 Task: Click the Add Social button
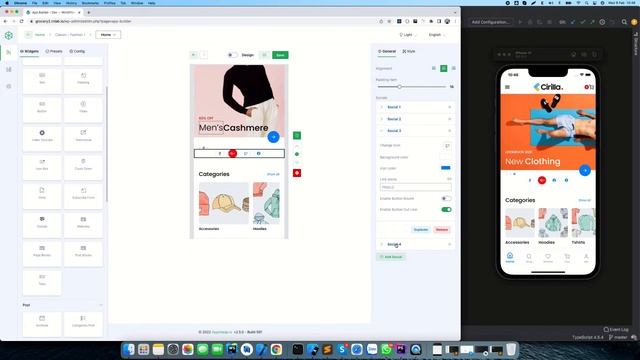pyautogui.click(x=391, y=257)
